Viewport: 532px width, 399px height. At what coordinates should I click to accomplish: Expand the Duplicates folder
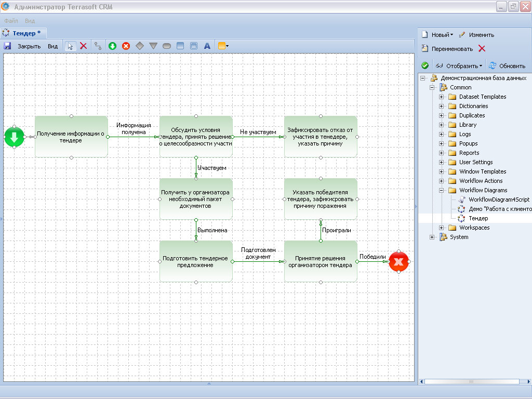coord(441,115)
